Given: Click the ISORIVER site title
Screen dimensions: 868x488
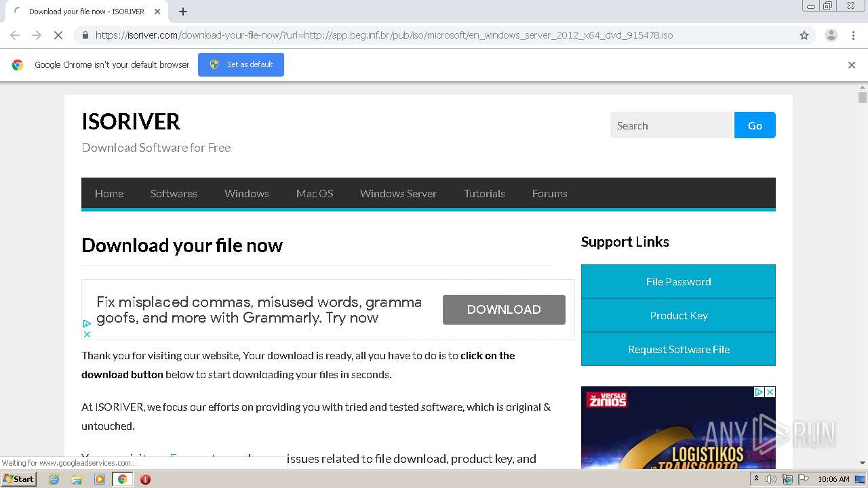Looking at the screenshot, I should tap(131, 121).
